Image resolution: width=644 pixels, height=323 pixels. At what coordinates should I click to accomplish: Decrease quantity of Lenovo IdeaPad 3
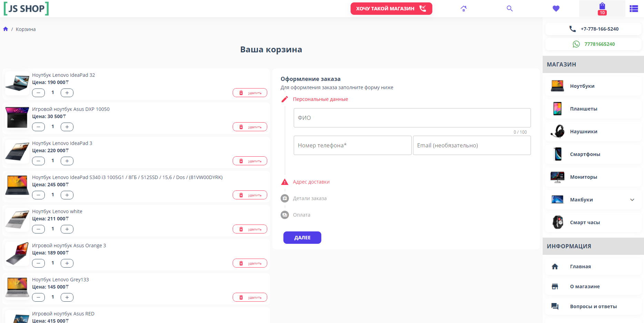[38, 161]
